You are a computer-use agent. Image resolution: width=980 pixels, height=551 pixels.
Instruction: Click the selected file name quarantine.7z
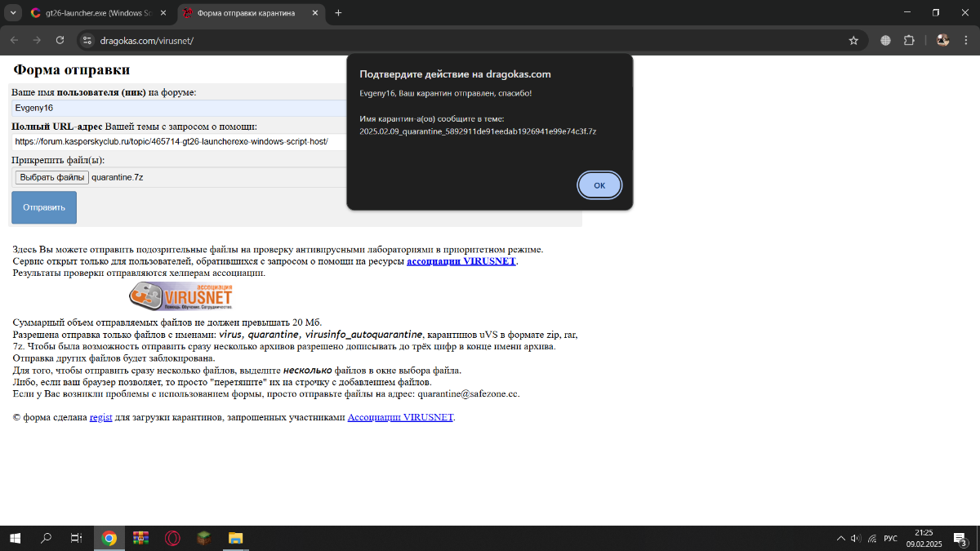coord(119,177)
